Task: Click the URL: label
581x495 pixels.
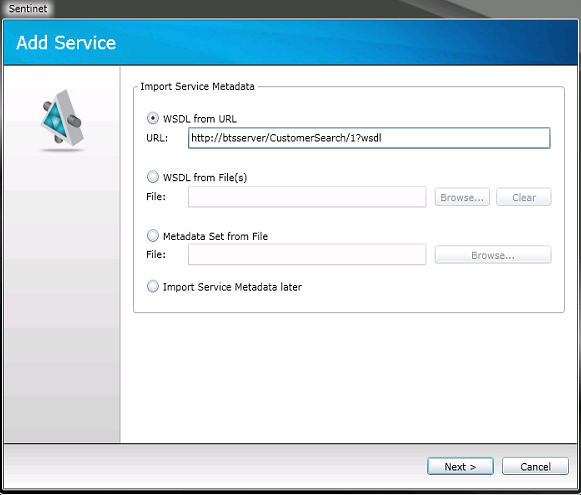Action: point(157,138)
